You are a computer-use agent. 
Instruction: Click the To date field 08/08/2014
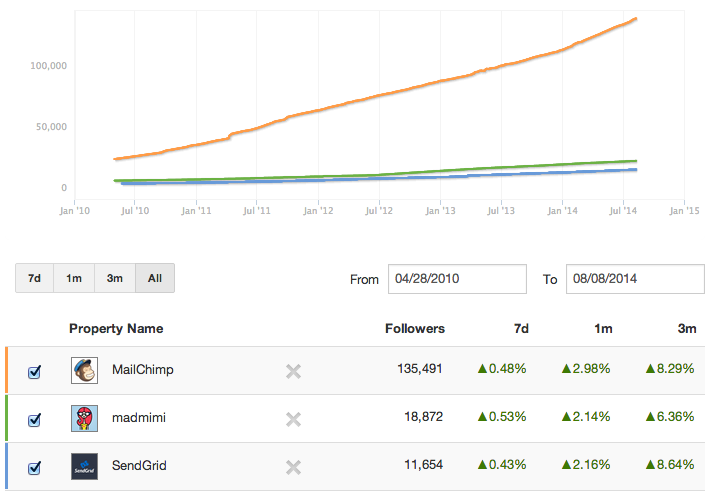click(x=635, y=279)
